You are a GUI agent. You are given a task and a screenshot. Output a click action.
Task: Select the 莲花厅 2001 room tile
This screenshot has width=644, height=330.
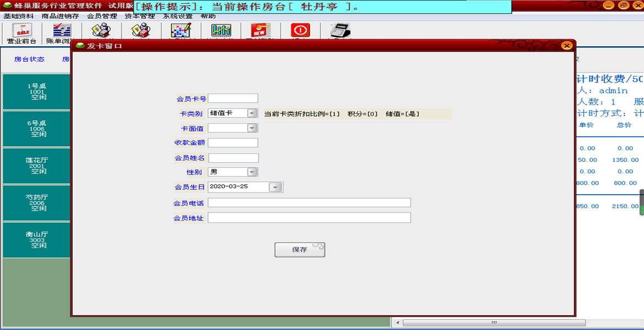point(36,166)
